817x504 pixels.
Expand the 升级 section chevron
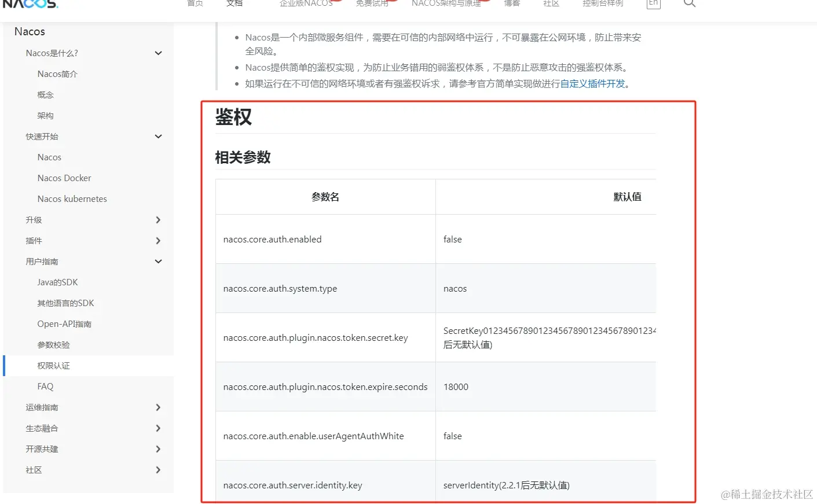point(158,220)
